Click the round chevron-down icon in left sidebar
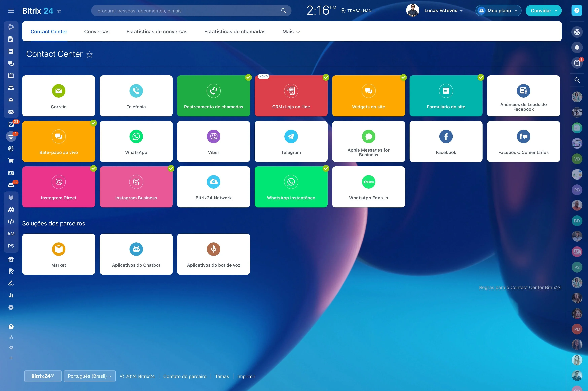This screenshot has height=391, width=588. pyautogui.click(x=11, y=307)
